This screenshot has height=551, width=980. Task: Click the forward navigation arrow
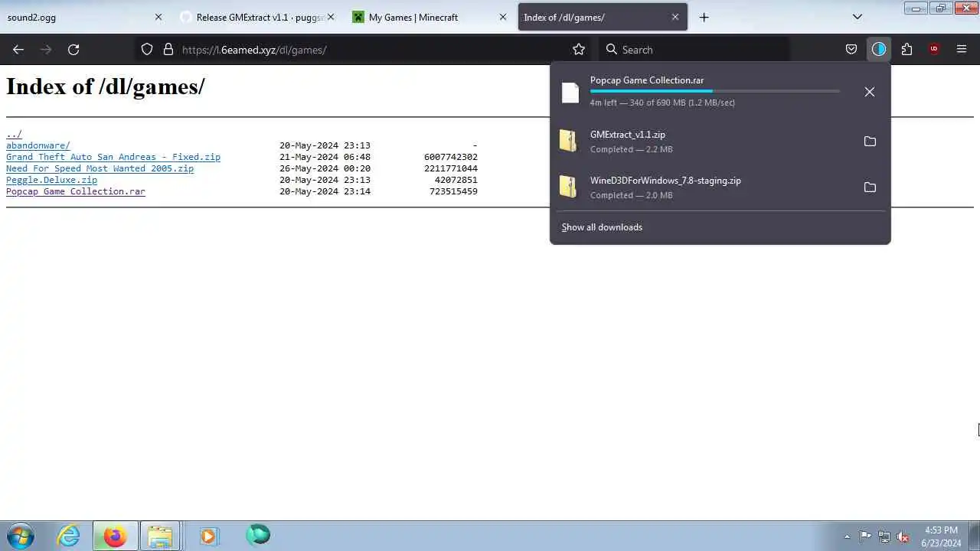pos(46,50)
